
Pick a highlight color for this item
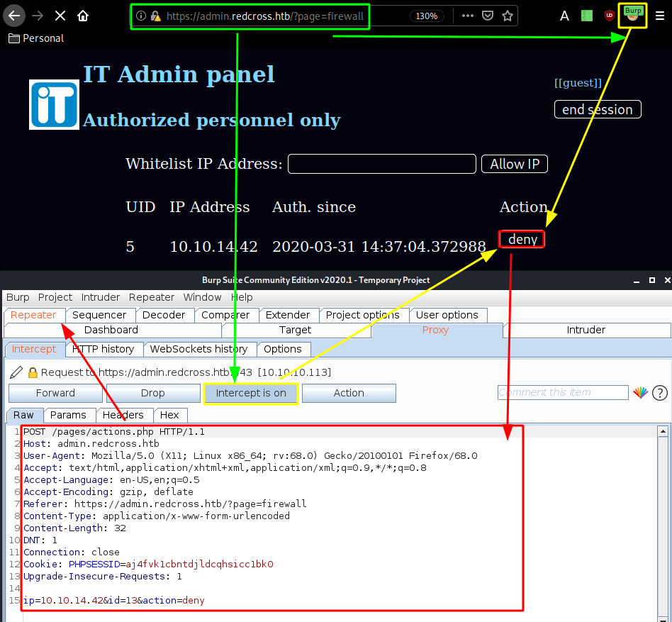pos(641,393)
